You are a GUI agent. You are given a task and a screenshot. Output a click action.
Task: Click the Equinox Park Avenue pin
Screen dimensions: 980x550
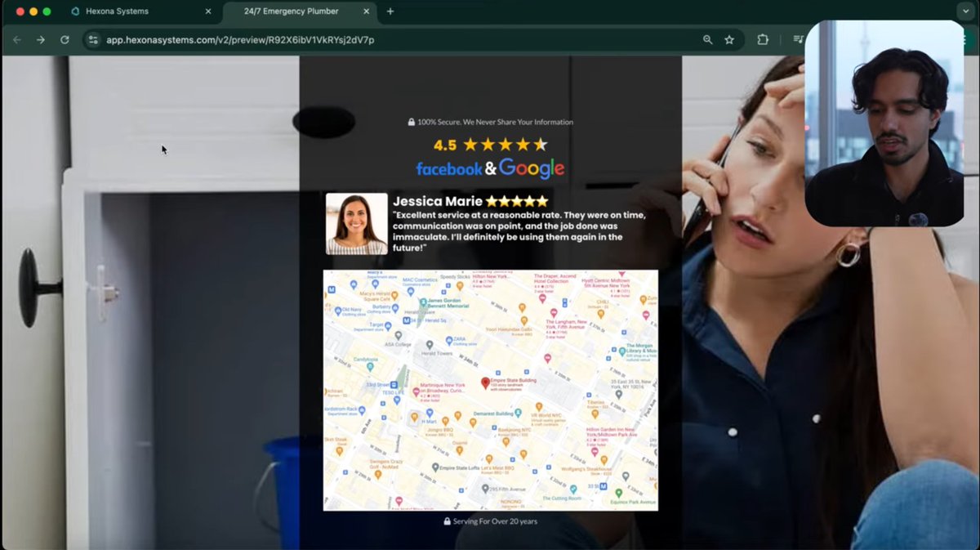pyautogui.click(x=619, y=493)
